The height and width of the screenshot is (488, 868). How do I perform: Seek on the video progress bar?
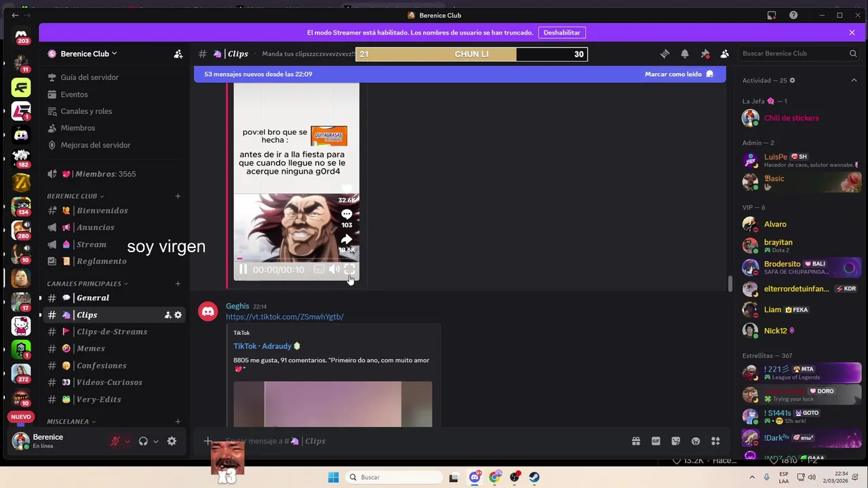click(x=296, y=258)
